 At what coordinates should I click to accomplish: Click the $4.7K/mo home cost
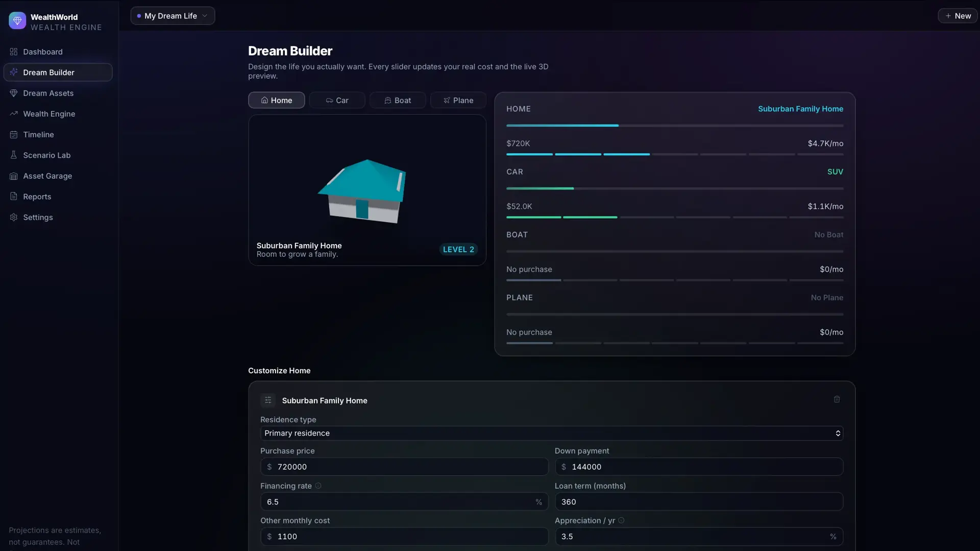(825, 143)
